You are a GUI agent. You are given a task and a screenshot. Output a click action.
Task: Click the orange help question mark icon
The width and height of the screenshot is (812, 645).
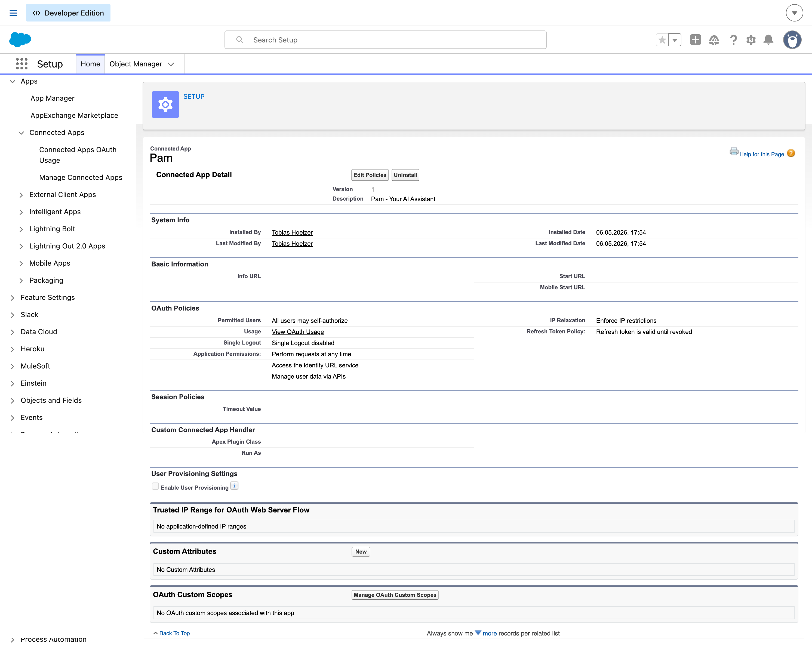pyautogui.click(x=791, y=153)
